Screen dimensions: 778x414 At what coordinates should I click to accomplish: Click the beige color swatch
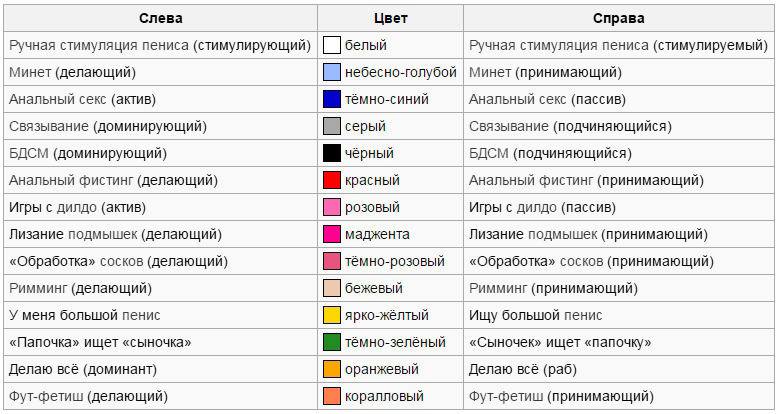tap(332, 288)
